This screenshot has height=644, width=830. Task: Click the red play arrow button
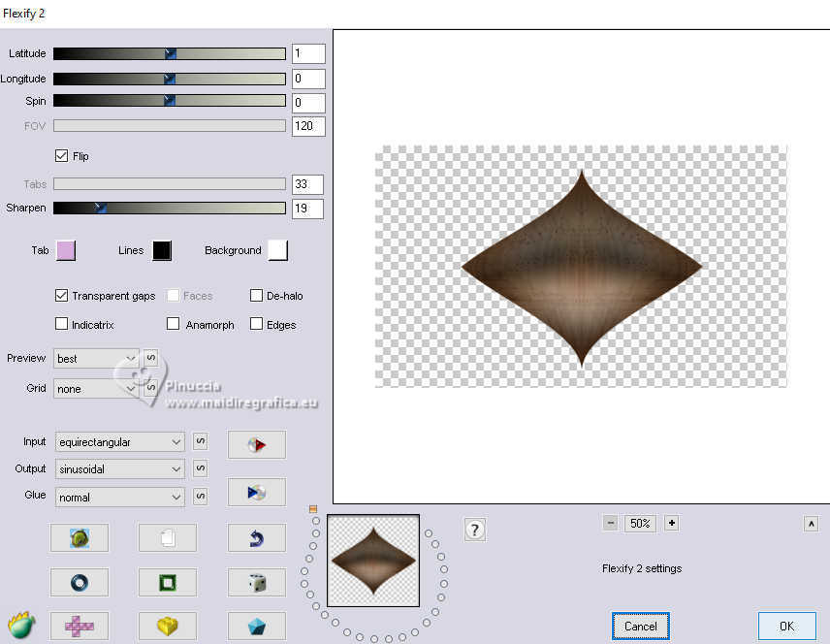click(x=257, y=444)
